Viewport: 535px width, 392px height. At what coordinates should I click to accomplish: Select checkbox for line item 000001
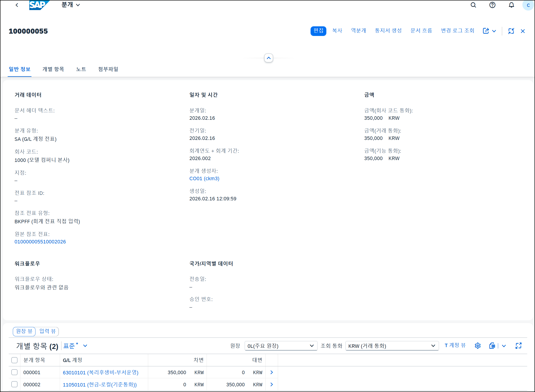[x=14, y=372]
